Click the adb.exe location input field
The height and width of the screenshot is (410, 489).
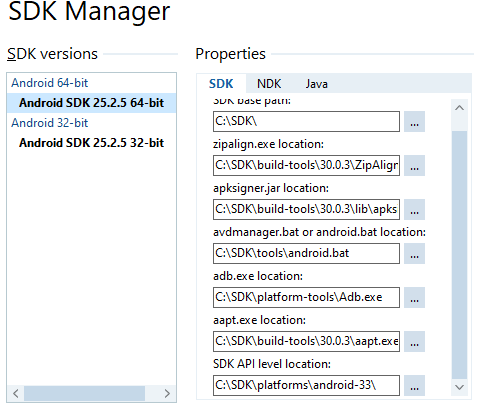pos(306,298)
